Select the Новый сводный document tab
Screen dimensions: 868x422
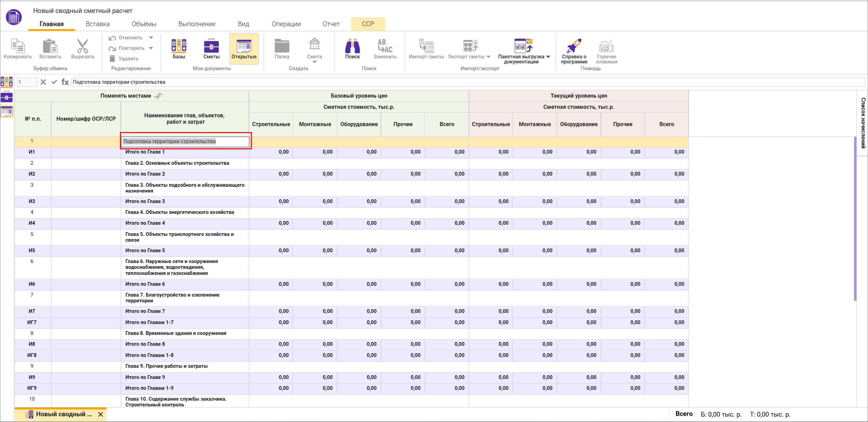point(60,414)
